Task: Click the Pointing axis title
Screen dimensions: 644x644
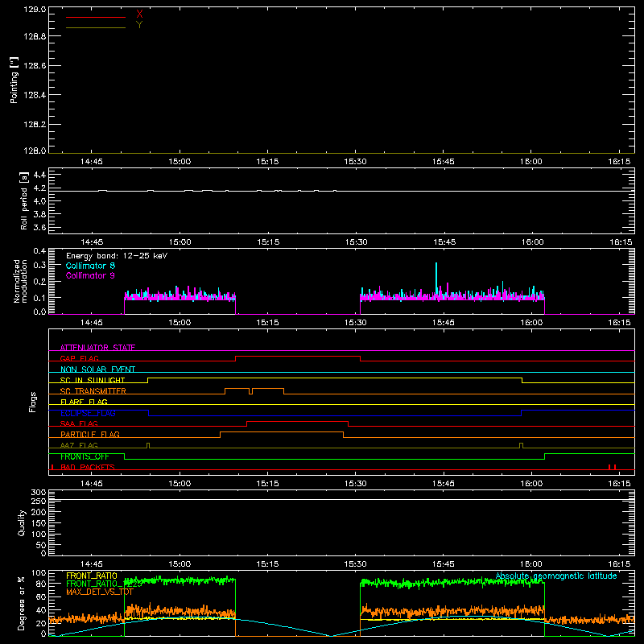Action: coord(14,80)
